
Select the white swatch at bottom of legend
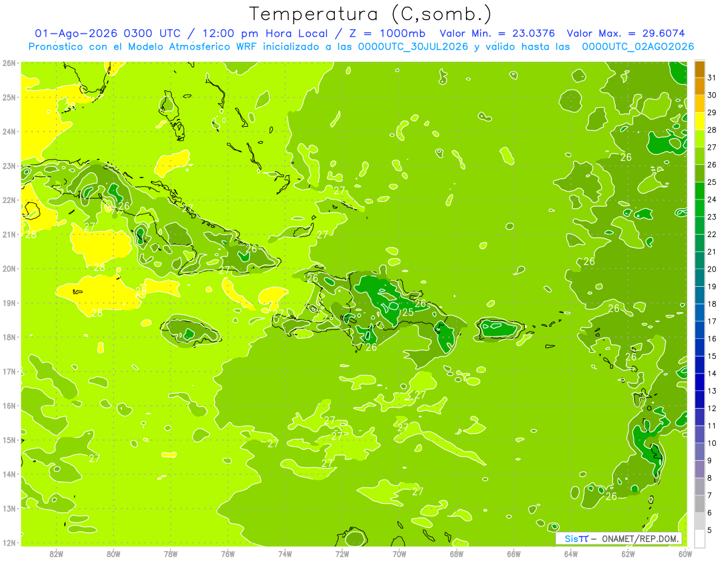(x=699, y=538)
